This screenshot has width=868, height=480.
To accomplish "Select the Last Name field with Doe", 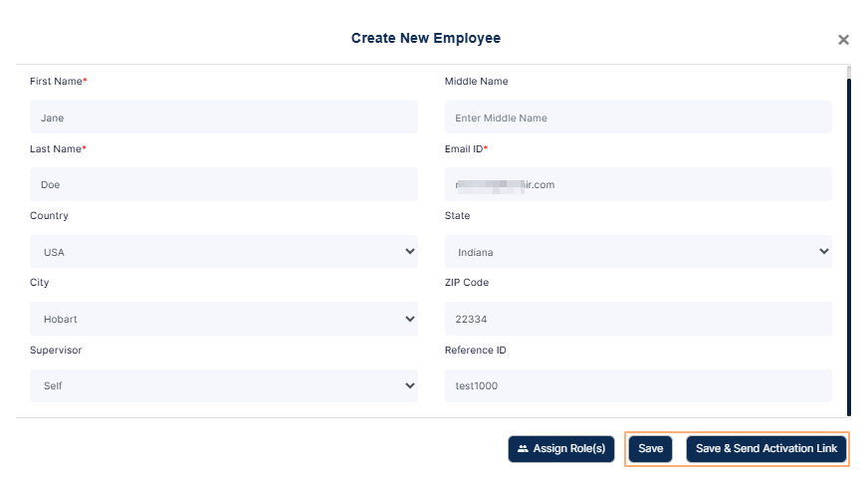I will point(223,184).
